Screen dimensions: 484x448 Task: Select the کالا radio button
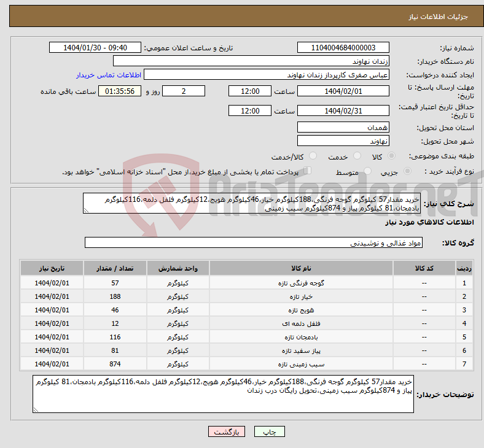pos(392,156)
